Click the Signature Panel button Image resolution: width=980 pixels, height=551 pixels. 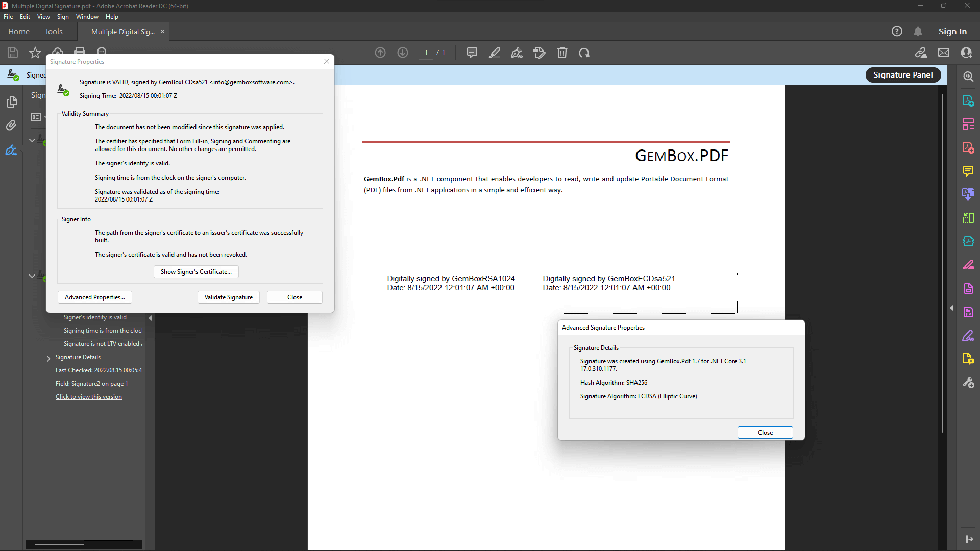[903, 74]
